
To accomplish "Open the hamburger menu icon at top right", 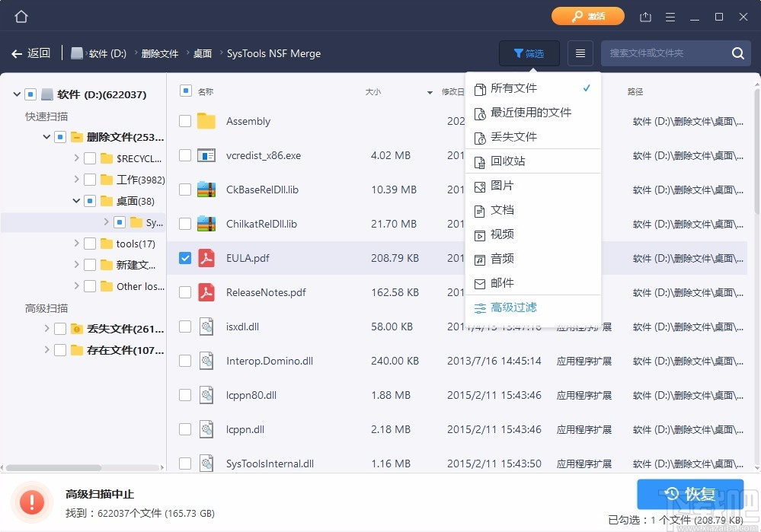I will pos(670,15).
